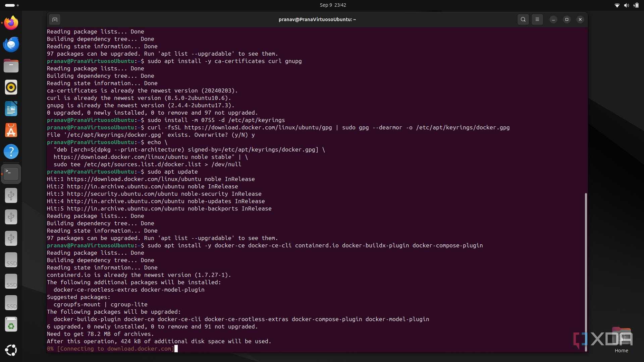The width and height of the screenshot is (644, 362).
Task: Launch Rhythmbox music player
Action: [x=11, y=87]
